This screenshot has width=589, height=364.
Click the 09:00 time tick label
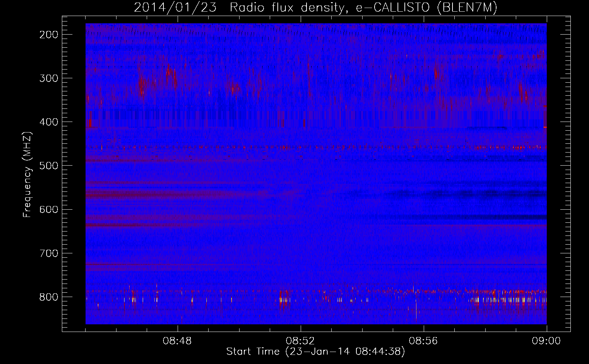pyautogui.click(x=546, y=341)
